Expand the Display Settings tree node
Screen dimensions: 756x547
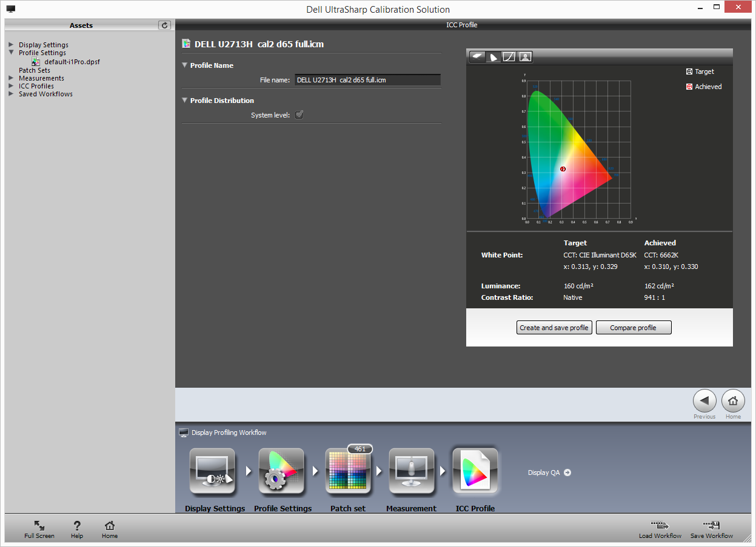11,45
